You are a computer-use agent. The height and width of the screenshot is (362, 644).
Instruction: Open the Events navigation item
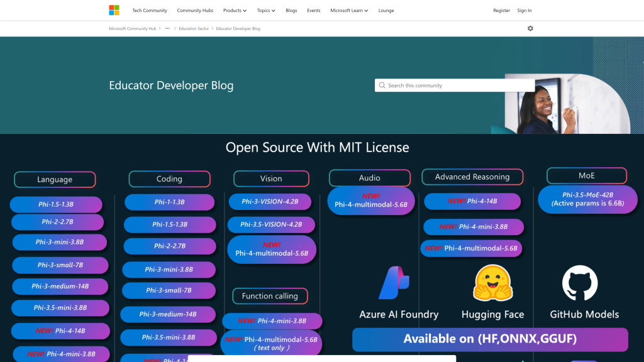(x=313, y=10)
